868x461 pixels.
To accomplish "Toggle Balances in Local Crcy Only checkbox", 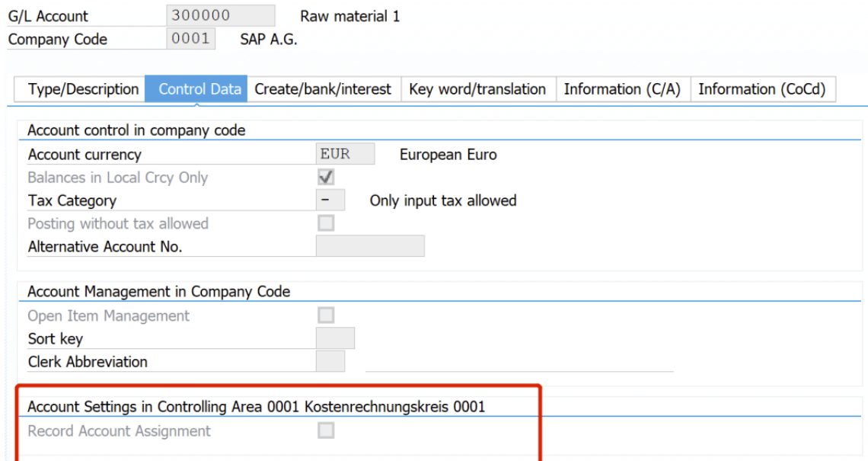I will pos(326,178).
